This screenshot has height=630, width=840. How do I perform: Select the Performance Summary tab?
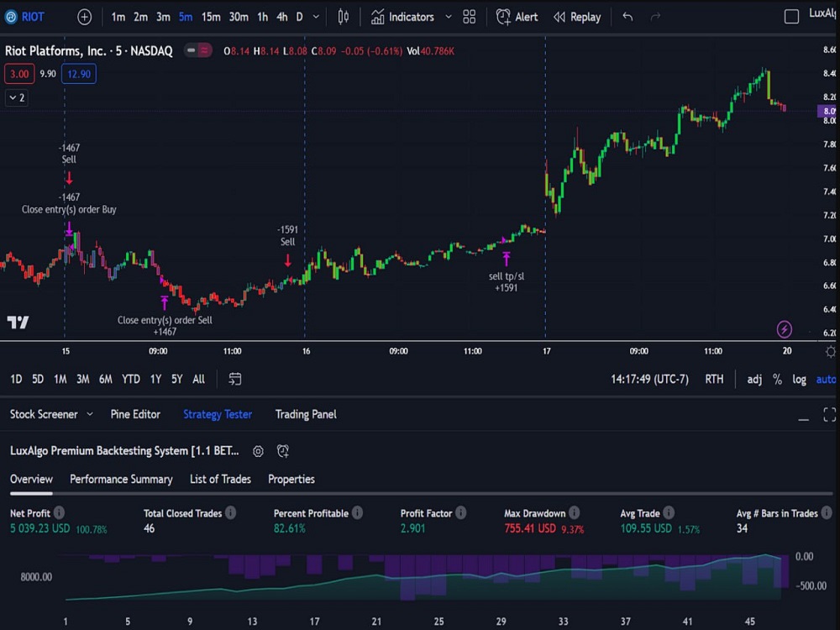(121, 479)
